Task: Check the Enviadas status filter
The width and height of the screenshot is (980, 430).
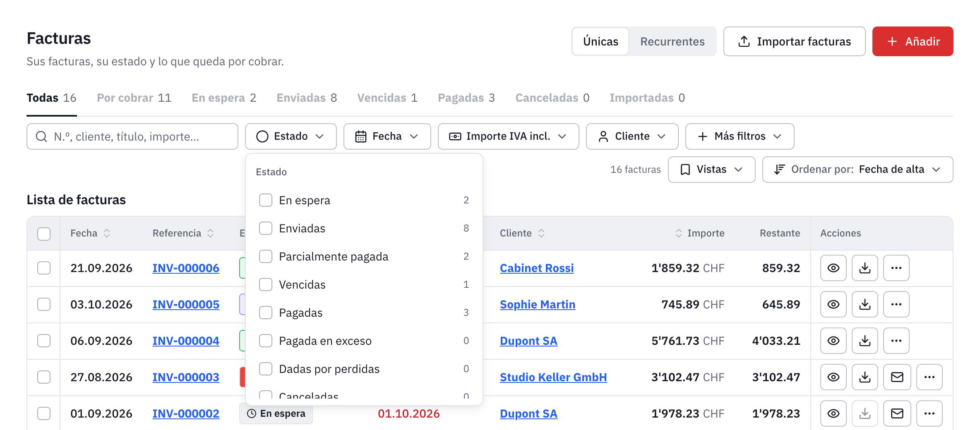Action: pyautogui.click(x=265, y=228)
